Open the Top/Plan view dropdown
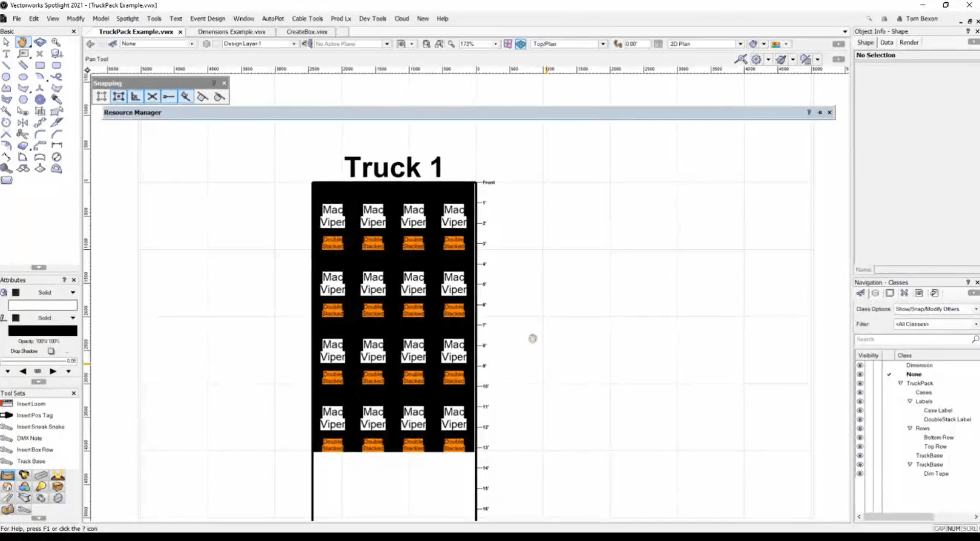The width and height of the screenshot is (980, 541). pyautogui.click(x=569, y=44)
